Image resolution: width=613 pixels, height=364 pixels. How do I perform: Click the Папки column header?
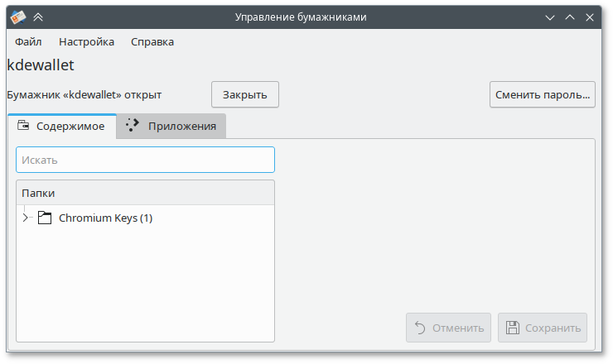[146, 193]
